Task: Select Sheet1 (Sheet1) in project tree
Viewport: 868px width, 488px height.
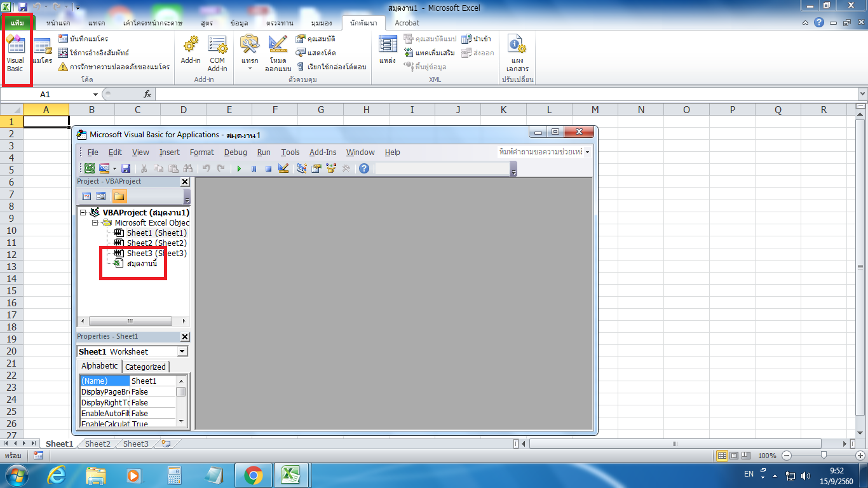Action: [x=156, y=233]
